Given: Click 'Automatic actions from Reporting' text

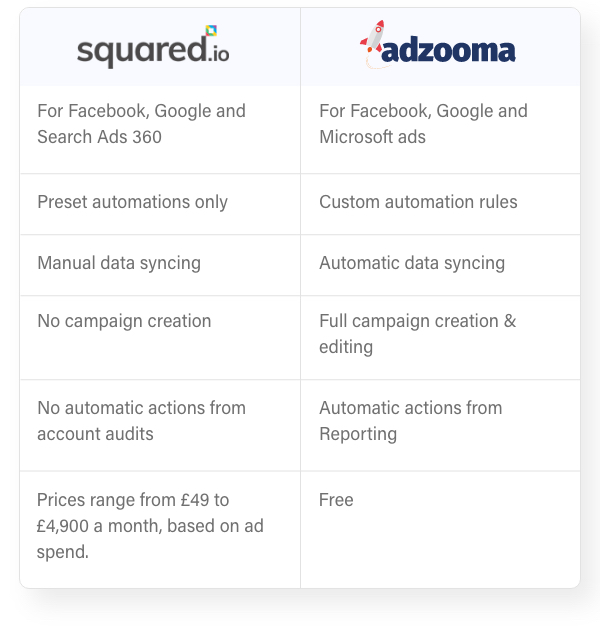Looking at the screenshot, I should [x=411, y=421].
